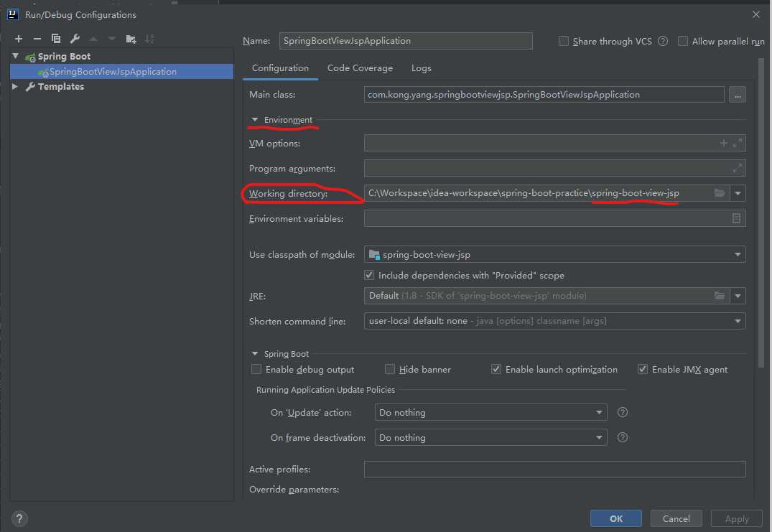
Task: Open On frame deactivation dropdown
Action: click(599, 437)
